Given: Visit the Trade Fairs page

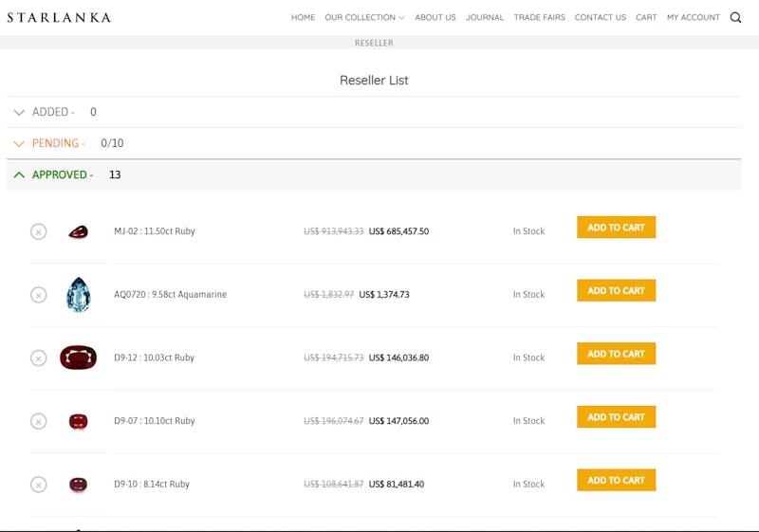Looking at the screenshot, I should pos(539,17).
